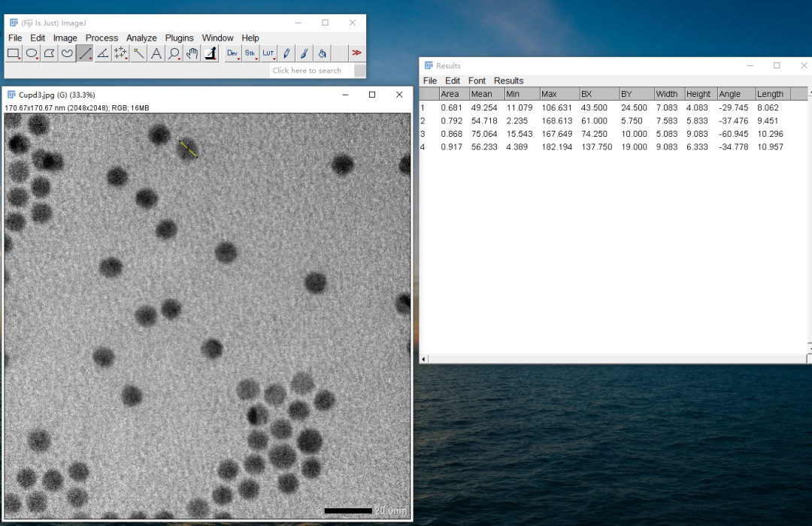Click the Color picker dropper tool
This screenshot has height=526, width=812.
[x=211, y=53]
